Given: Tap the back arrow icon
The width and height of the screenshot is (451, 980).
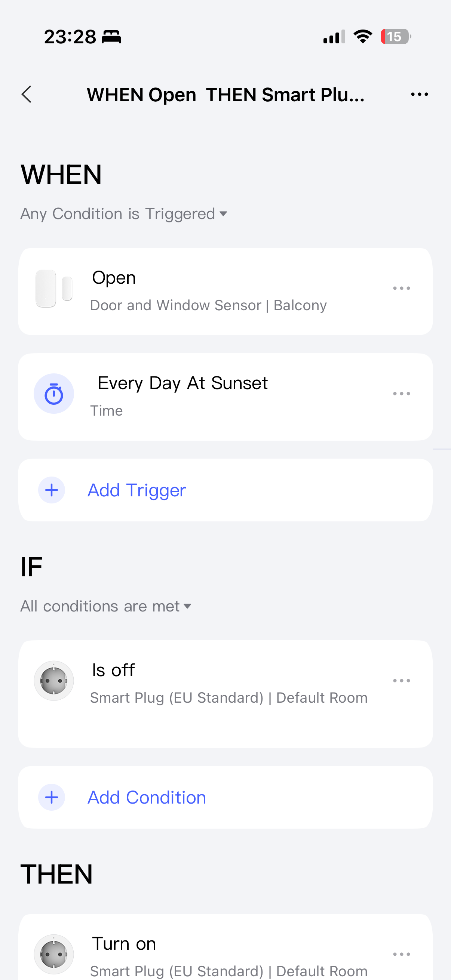Looking at the screenshot, I should 26,94.
